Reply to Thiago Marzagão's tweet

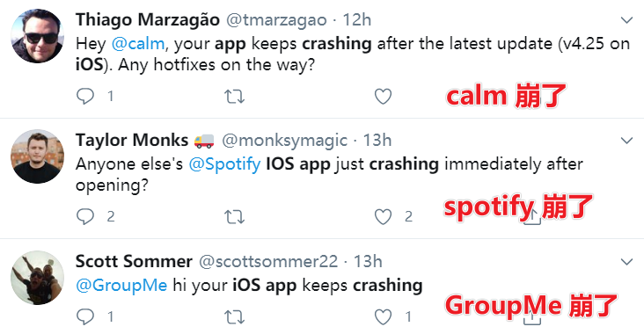tap(85, 97)
